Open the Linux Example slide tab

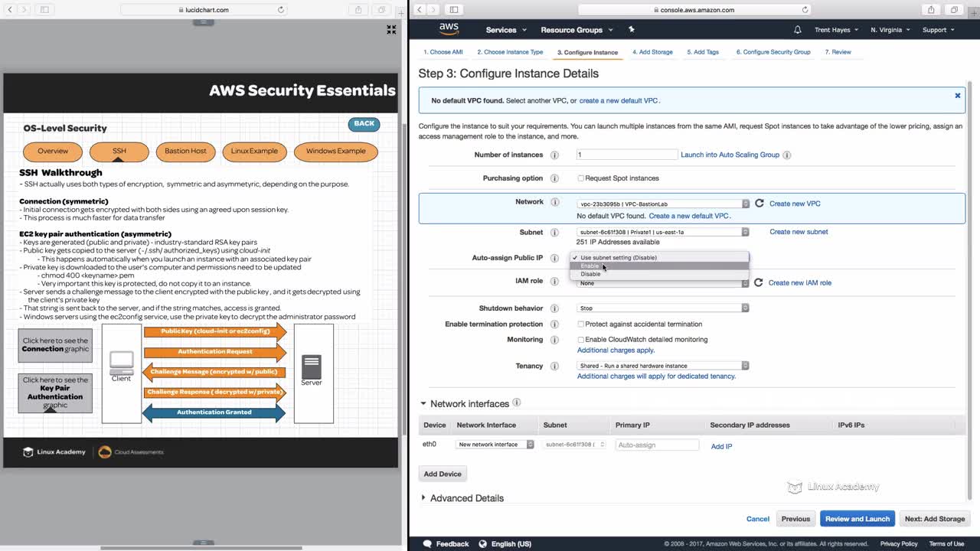click(x=254, y=152)
